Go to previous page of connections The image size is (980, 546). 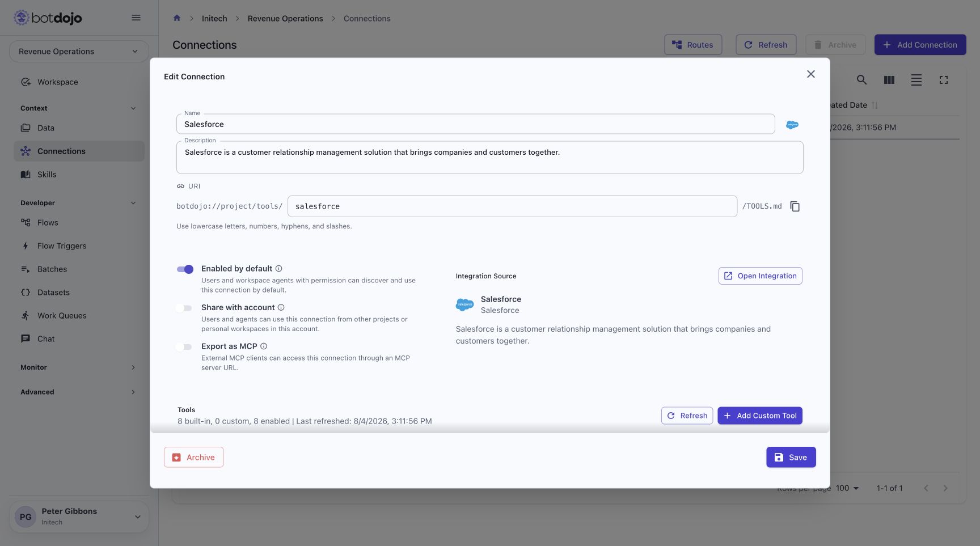pos(926,488)
